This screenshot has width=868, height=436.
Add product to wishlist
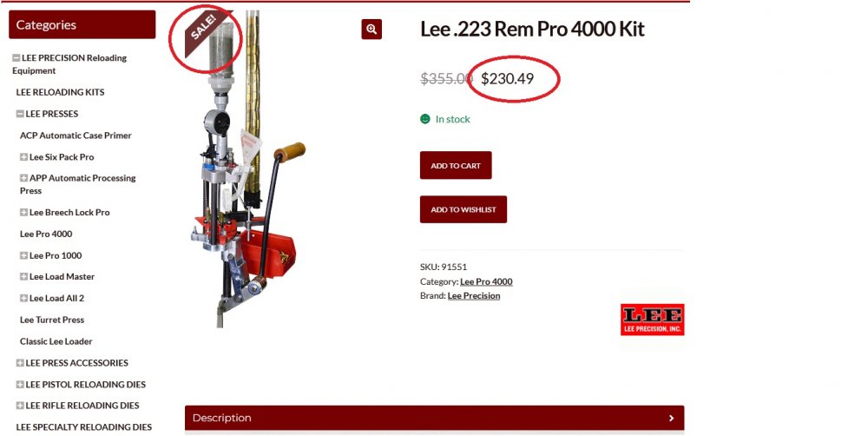[464, 209]
